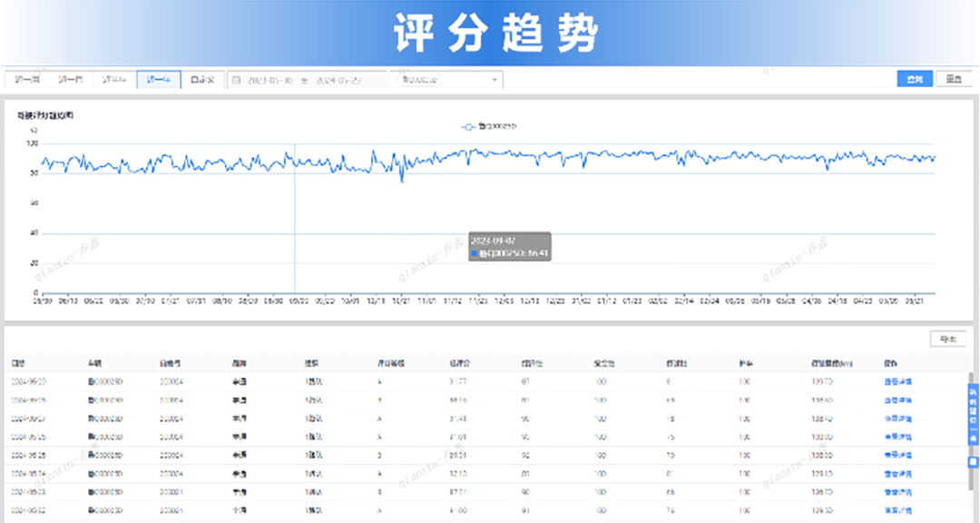
Task: Open 查看详情 for the 2024-05-26 row
Action: 898,437
